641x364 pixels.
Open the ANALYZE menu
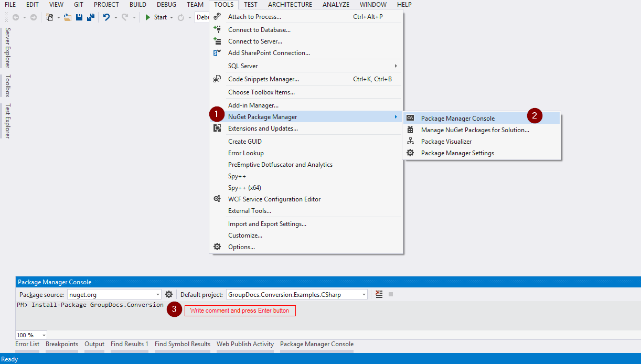coord(336,5)
